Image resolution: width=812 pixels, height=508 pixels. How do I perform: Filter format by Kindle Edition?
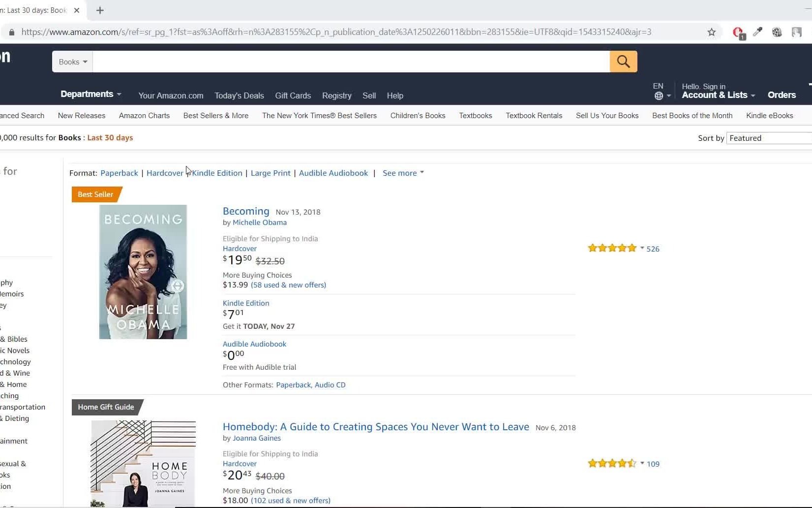coord(217,173)
